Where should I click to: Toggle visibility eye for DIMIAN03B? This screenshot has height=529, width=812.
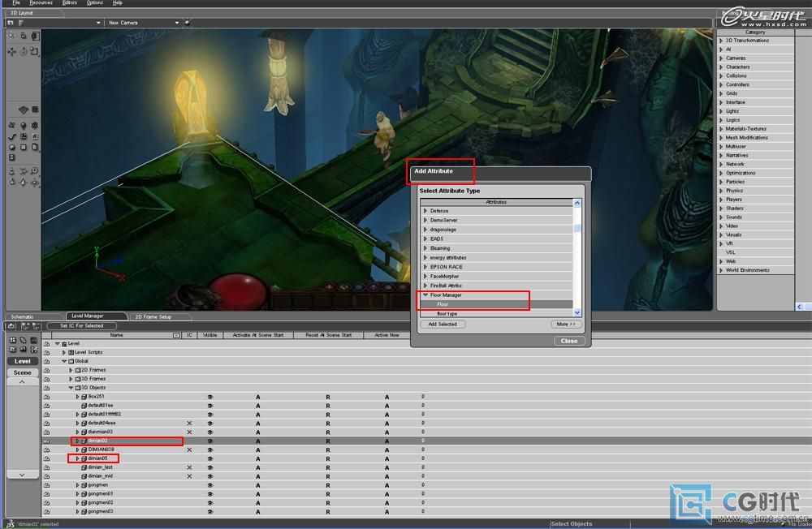(x=210, y=449)
